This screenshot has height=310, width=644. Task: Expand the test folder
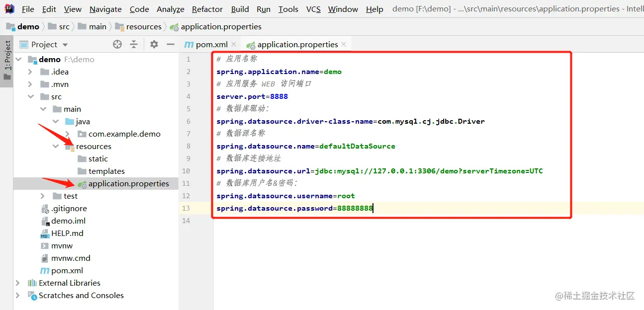click(x=43, y=196)
